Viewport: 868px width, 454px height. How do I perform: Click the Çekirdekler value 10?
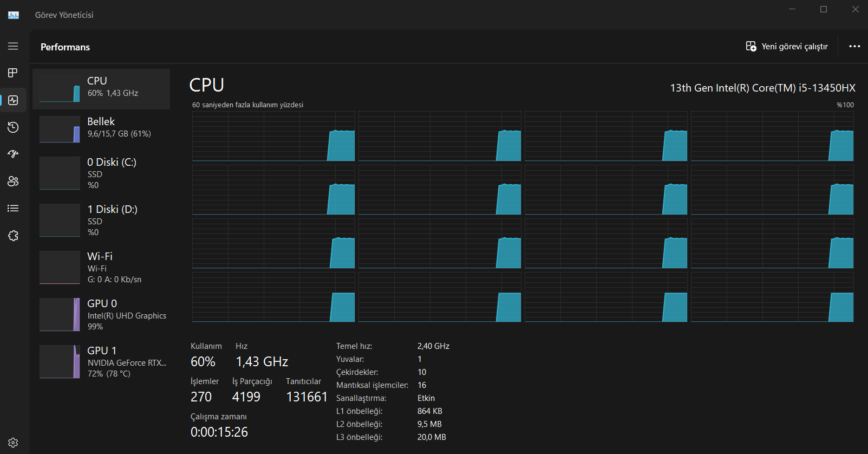click(x=422, y=372)
